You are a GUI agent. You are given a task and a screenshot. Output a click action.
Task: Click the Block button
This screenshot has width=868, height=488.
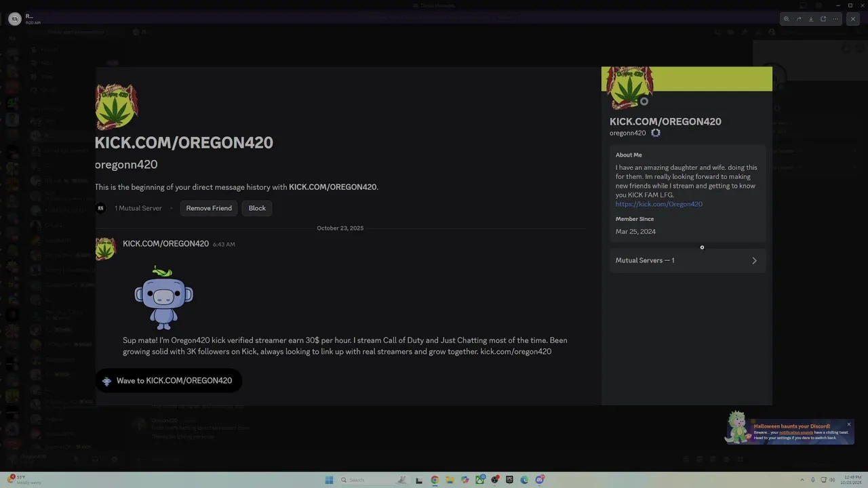point(257,208)
